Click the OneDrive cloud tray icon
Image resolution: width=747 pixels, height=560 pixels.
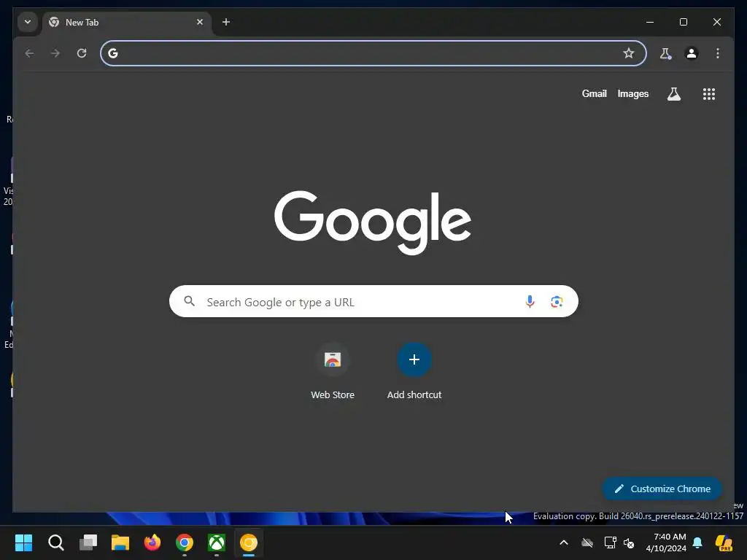click(587, 542)
